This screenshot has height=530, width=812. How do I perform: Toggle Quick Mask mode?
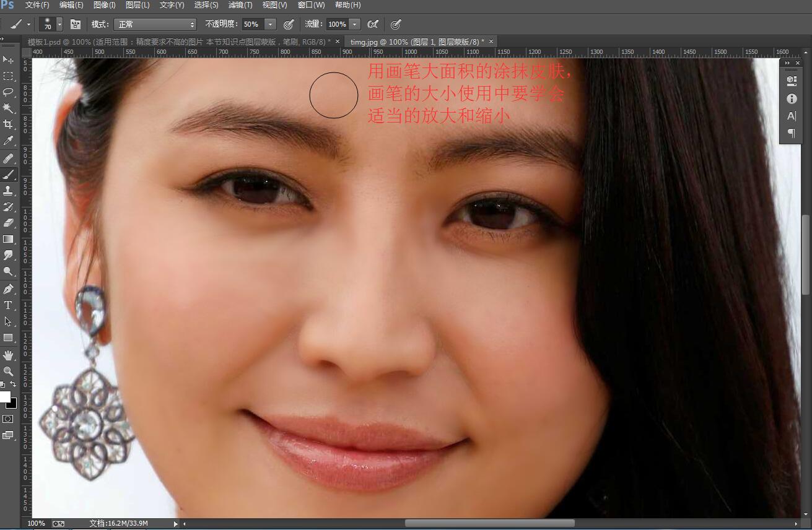pyautogui.click(x=8, y=419)
